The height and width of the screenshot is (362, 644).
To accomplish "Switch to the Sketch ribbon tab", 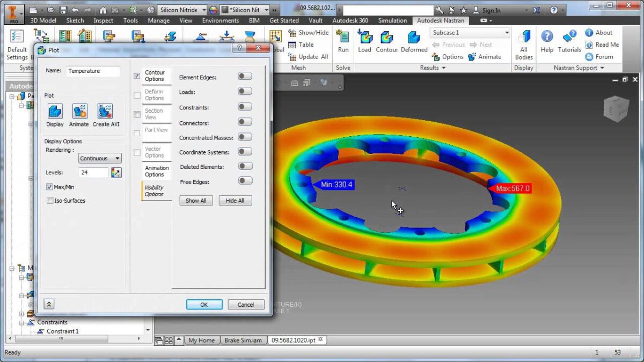I will [75, 20].
